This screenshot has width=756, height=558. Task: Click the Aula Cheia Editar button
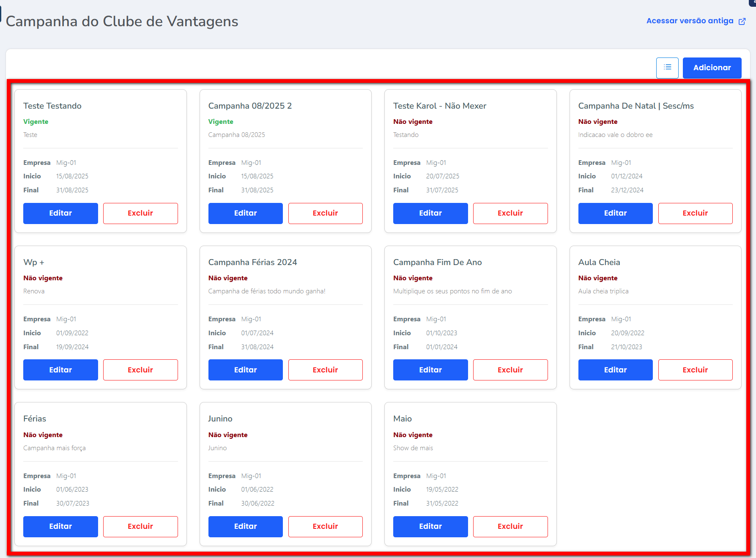615,370
